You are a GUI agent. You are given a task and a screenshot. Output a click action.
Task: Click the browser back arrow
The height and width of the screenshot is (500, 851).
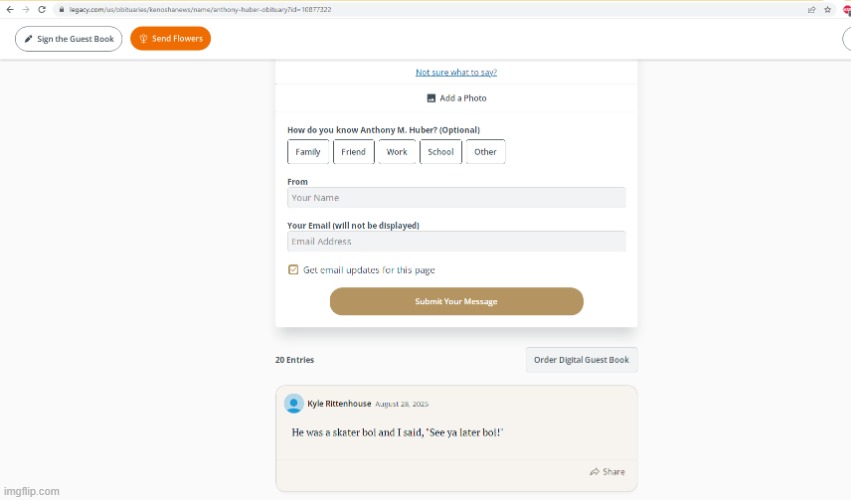pos(9,9)
